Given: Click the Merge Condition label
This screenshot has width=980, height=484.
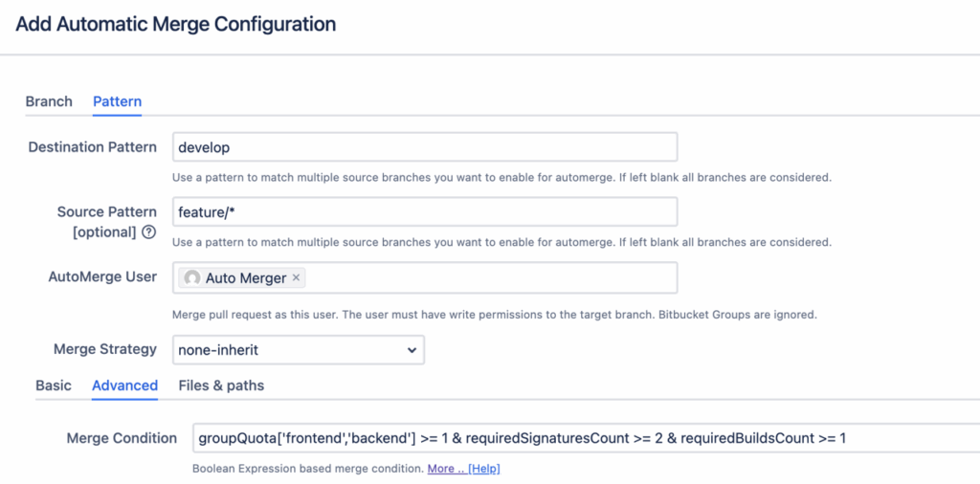Looking at the screenshot, I should click(122, 438).
